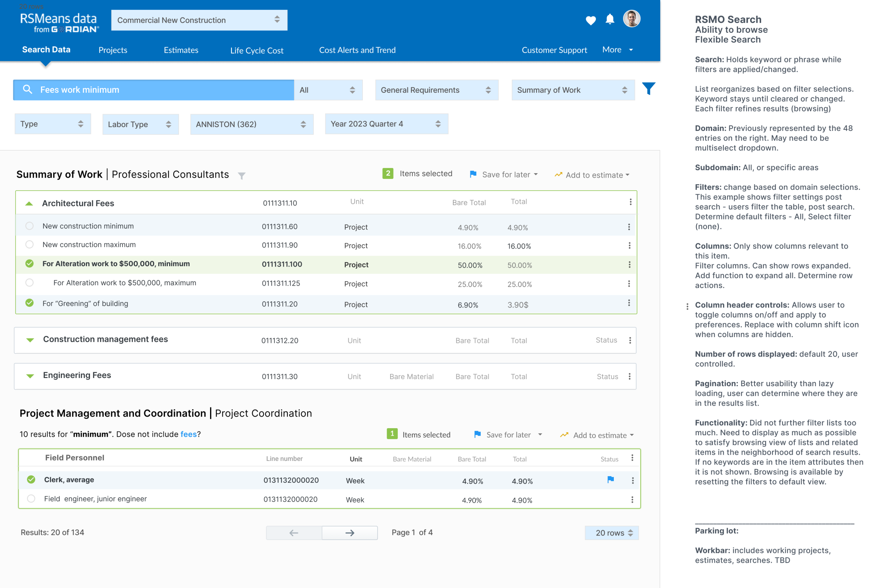The width and height of the screenshot is (873, 588).
Task: Click the user profile avatar
Action: [632, 19]
